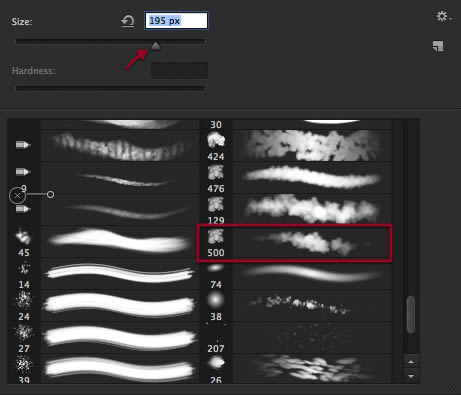
Task: Select the 38 round soft brush preset
Action: [x=295, y=306]
